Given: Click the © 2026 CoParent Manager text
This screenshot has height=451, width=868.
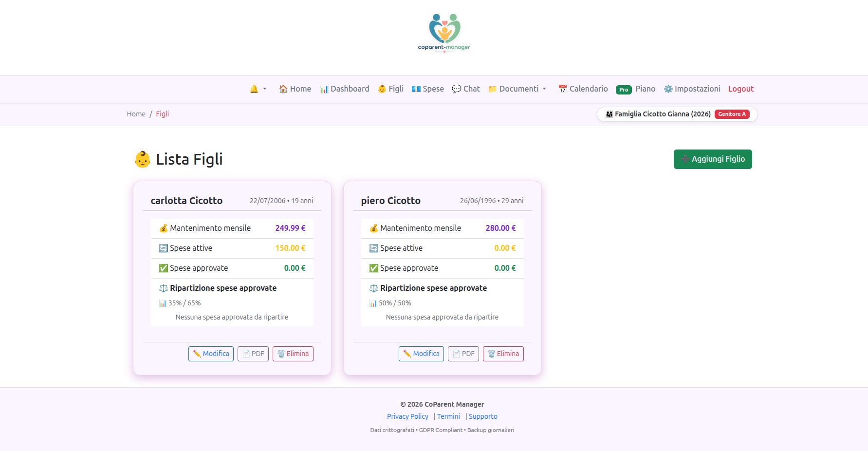Looking at the screenshot, I should pyautogui.click(x=442, y=404).
